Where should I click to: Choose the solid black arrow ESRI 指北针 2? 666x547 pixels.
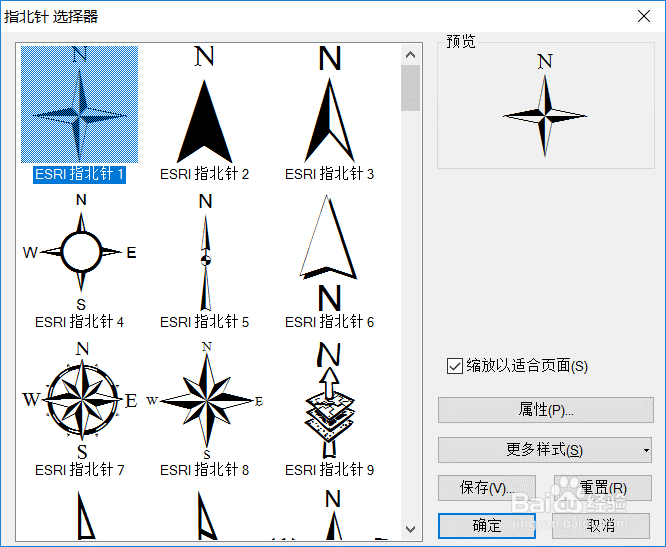(x=204, y=104)
